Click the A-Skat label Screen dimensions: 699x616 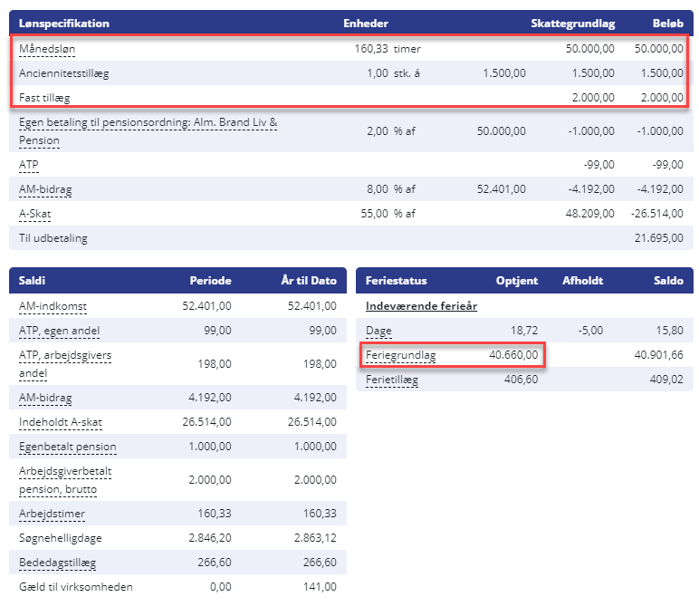34,214
